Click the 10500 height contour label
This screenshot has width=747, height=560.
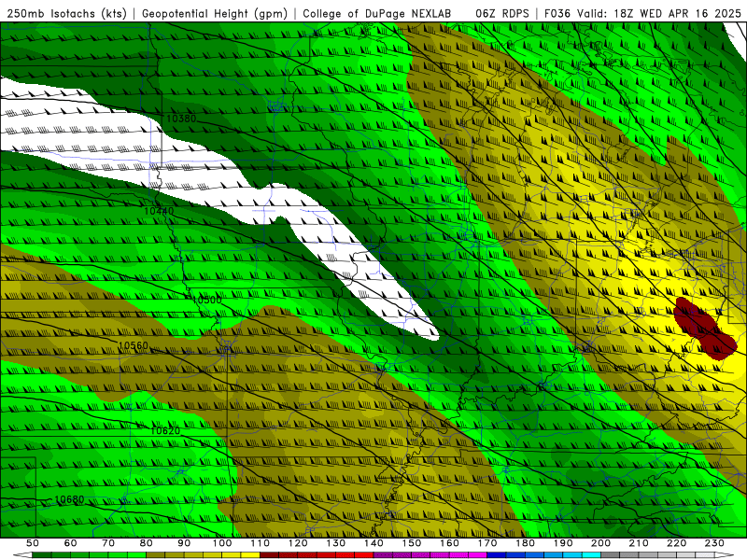tap(206, 300)
